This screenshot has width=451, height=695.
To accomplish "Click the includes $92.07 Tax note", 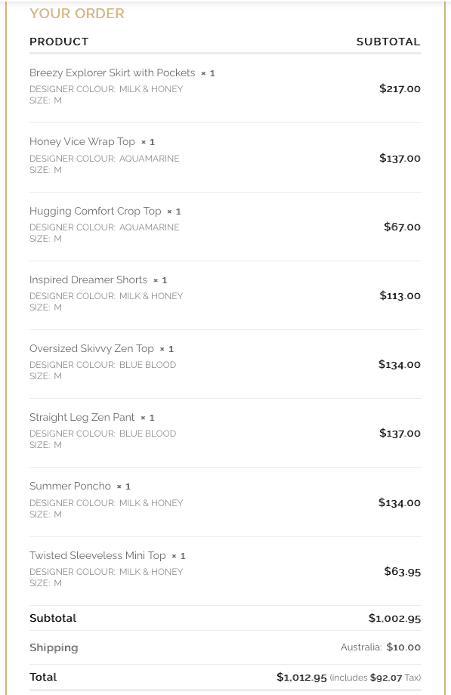I will pyautogui.click(x=375, y=678).
